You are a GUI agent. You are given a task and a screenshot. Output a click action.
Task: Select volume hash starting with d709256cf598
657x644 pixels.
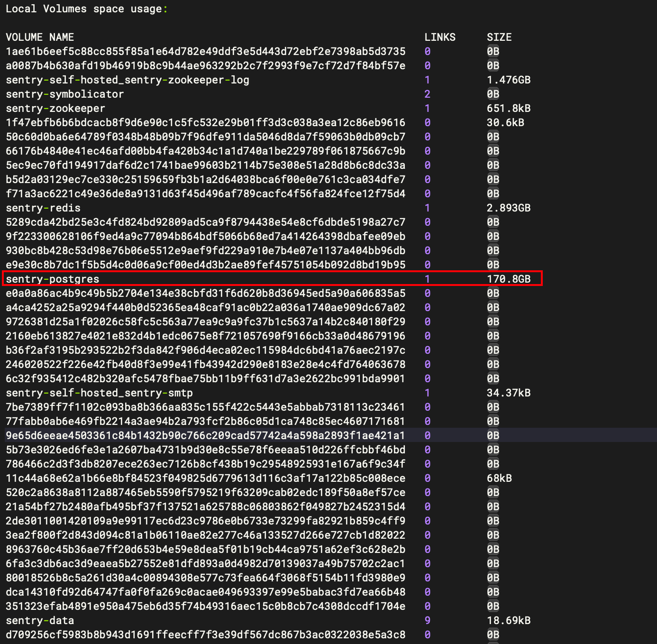[206, 635]
